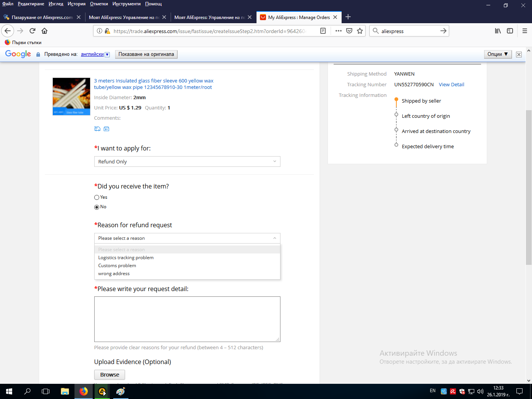Open the История menu
532x399 pixels.
click(76, 4)
